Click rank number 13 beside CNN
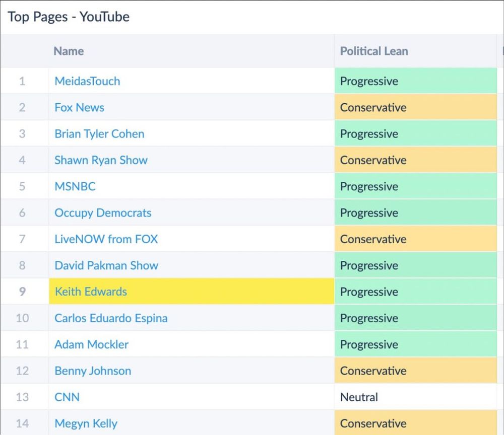Viewport: 504px width, 435px height. 22,397
